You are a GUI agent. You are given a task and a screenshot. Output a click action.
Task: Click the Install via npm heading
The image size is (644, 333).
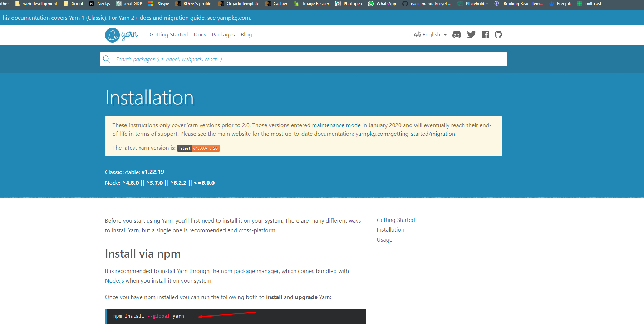pos(143,254)
